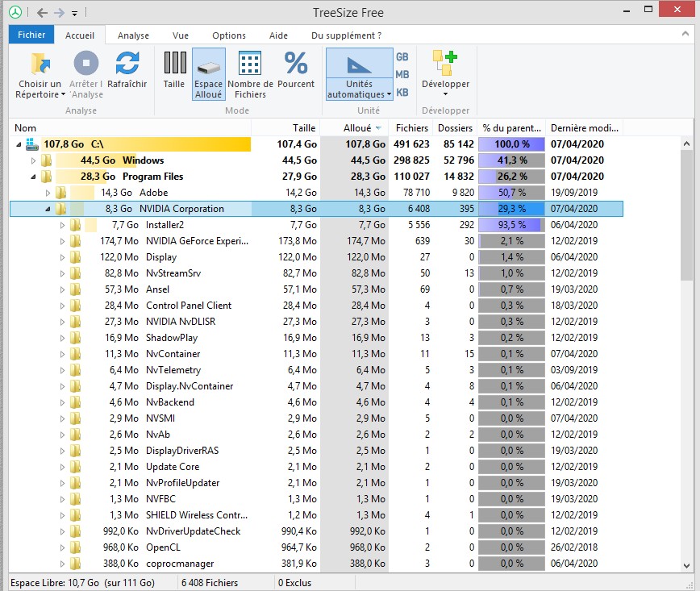
Task: Collapse the Program Files folder
Action: pos(33,177)
